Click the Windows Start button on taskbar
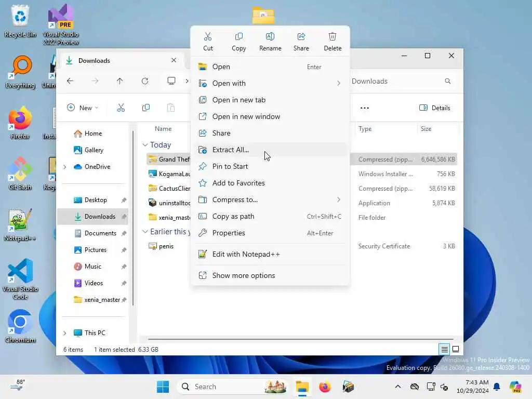This screenshot has width=532, height=399. [x=163, y=387]
